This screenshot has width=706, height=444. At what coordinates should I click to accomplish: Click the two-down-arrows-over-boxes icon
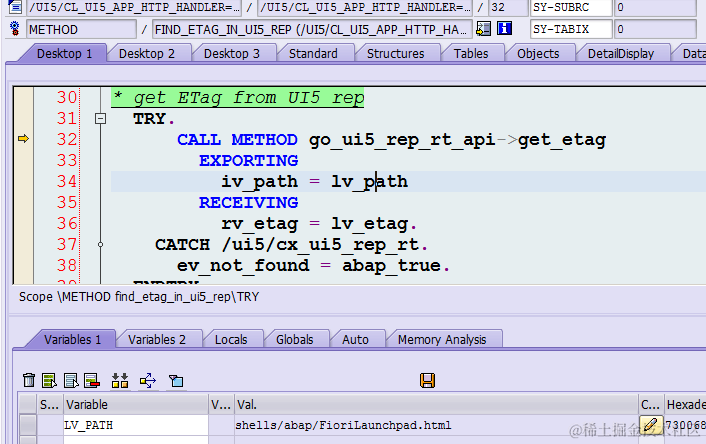click(x=120, y=381)
